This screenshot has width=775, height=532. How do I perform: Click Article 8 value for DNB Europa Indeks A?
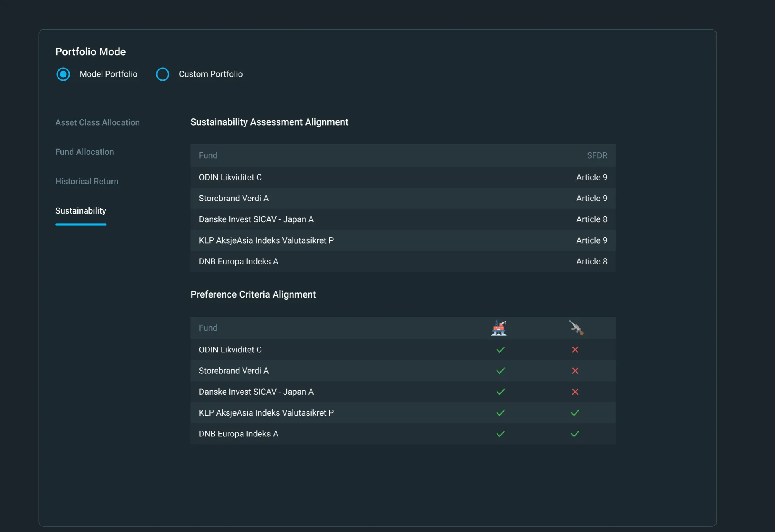click(x=592, y=261)
